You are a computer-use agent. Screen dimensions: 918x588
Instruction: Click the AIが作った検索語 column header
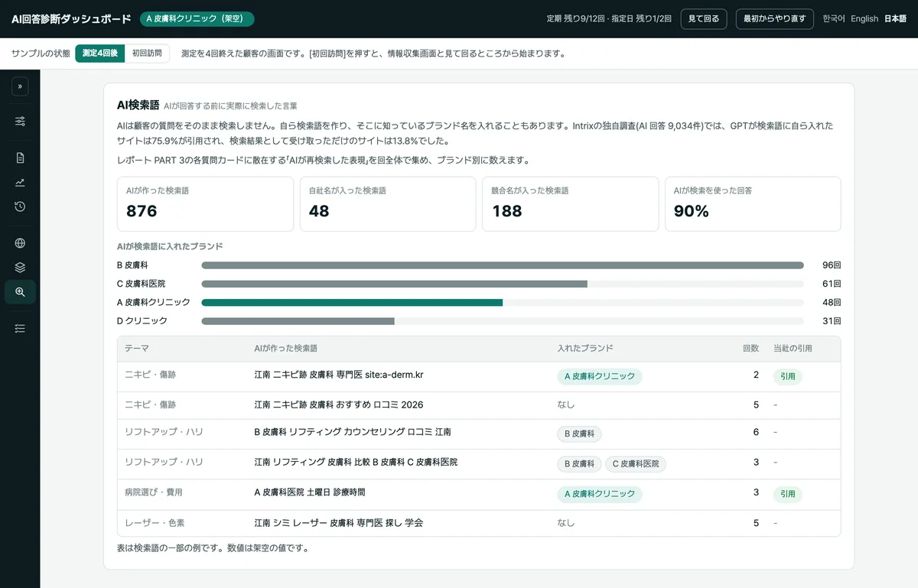click(x=285, y=349)
